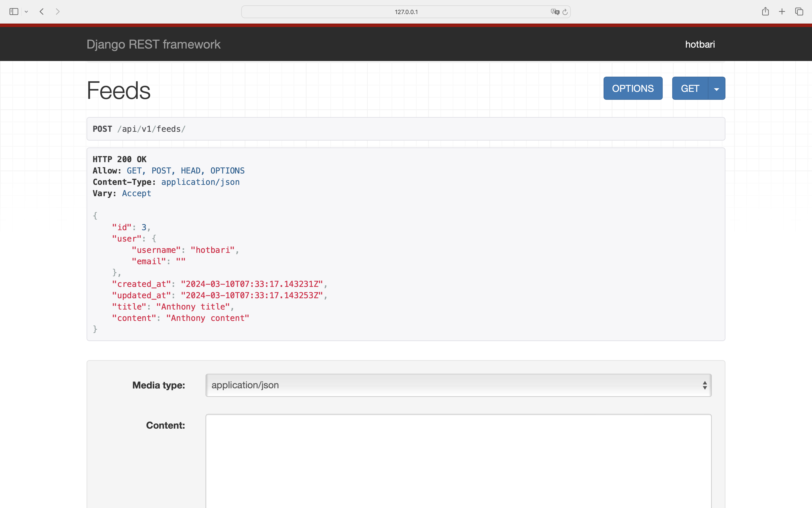Open the translate page icon

(x=555, y=12)
